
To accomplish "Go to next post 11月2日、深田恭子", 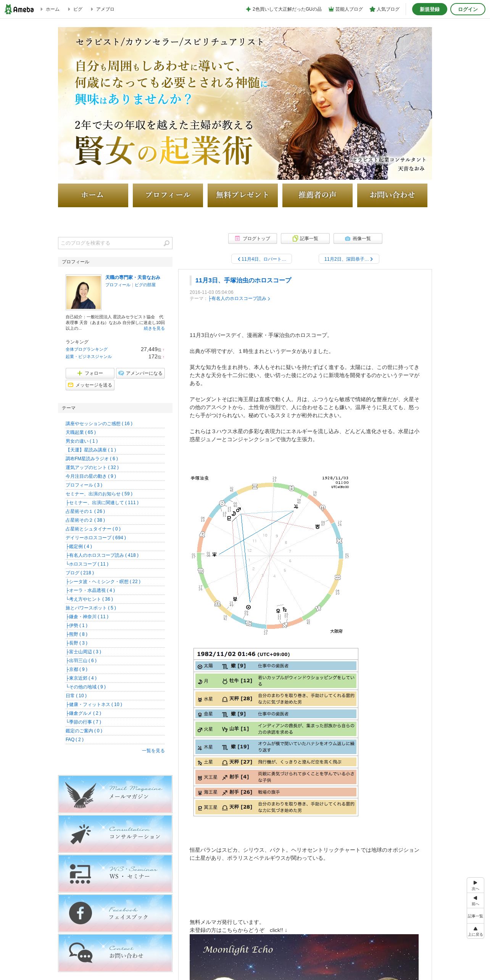I will (x=349, y=259).
